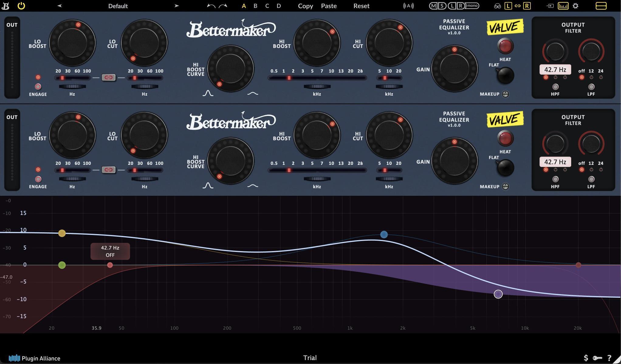
Task: Select yellow R channel edit icon
Action: pos(527,6)
